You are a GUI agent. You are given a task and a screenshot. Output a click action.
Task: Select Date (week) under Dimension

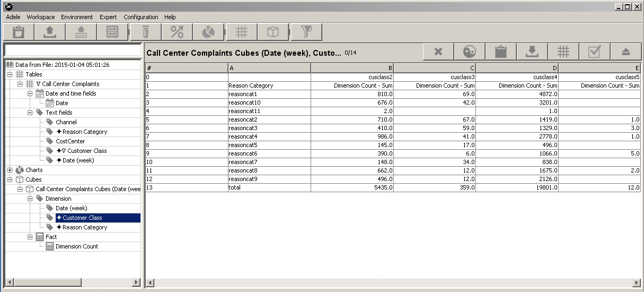click(x=72, y=208)
